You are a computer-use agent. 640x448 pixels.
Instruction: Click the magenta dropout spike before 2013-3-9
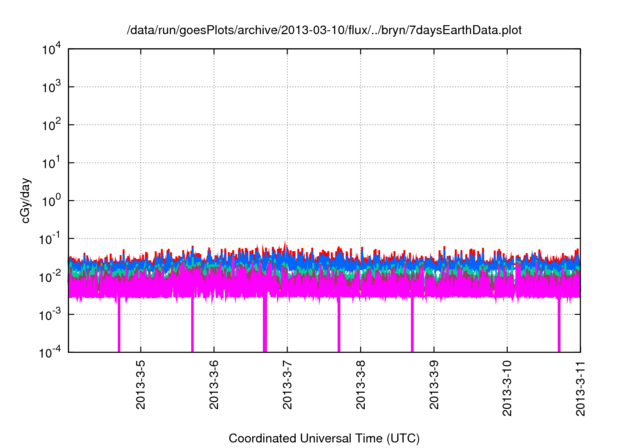[412, 324]
